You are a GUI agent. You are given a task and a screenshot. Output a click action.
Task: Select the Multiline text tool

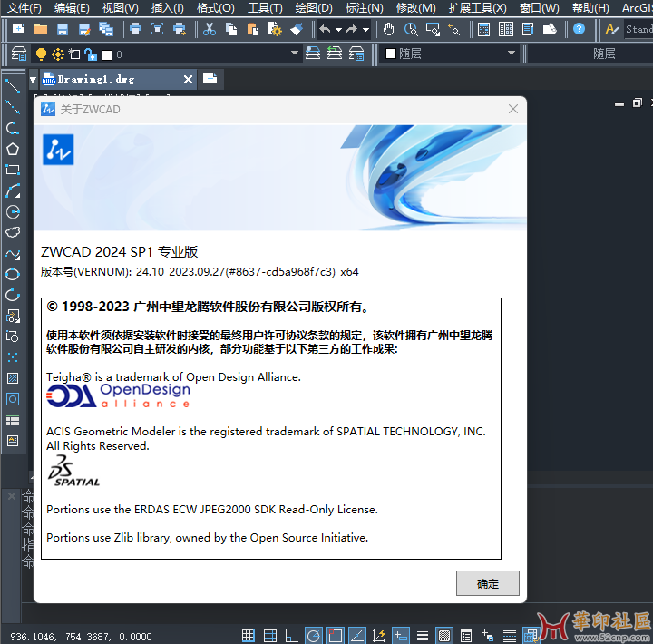(x=13, y=441)
